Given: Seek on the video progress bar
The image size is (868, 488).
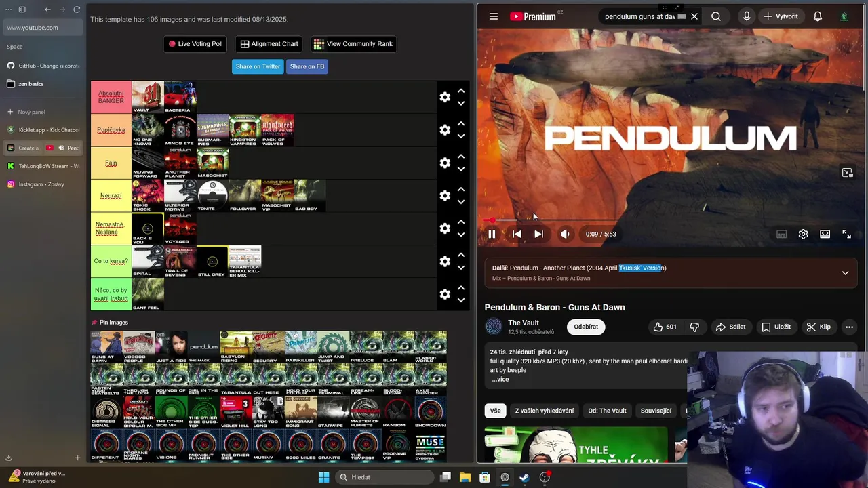Looking at the screenshot, I should pyautogui.click(x=671, y=220).
